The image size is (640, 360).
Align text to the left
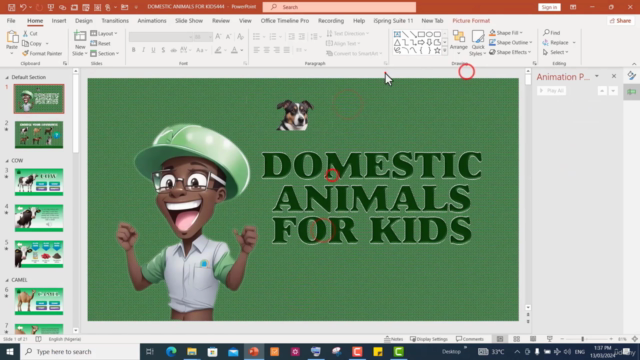click(256, 50)
